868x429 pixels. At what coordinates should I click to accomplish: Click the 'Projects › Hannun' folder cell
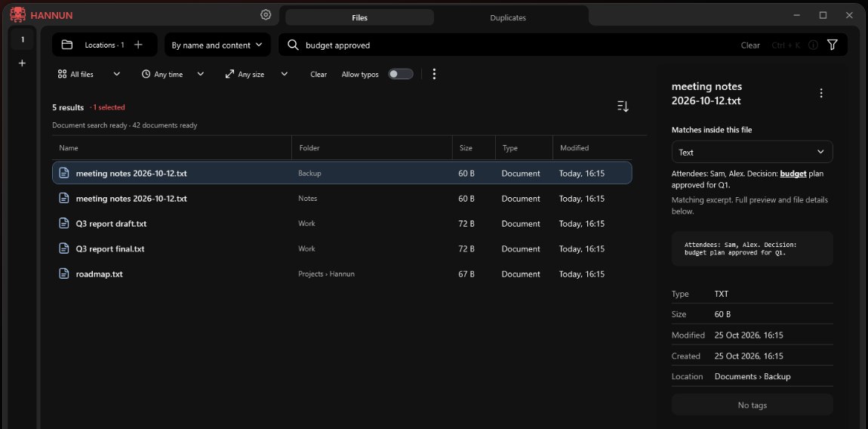(x=326, y=274)
